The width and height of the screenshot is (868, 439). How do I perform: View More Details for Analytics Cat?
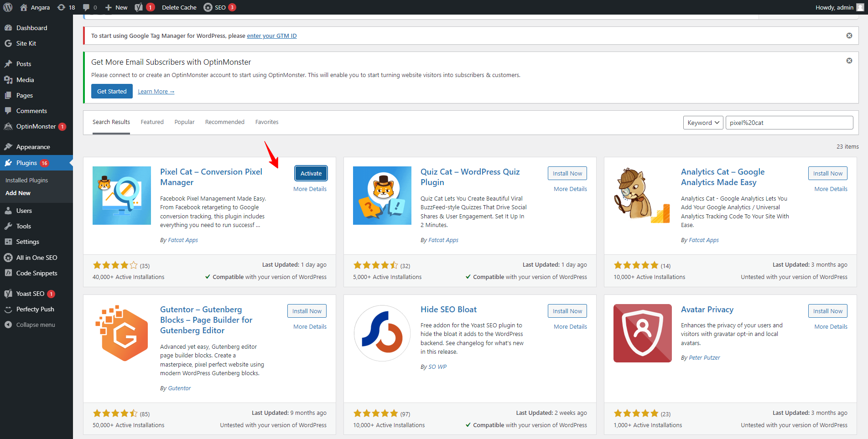click(831, 189)
